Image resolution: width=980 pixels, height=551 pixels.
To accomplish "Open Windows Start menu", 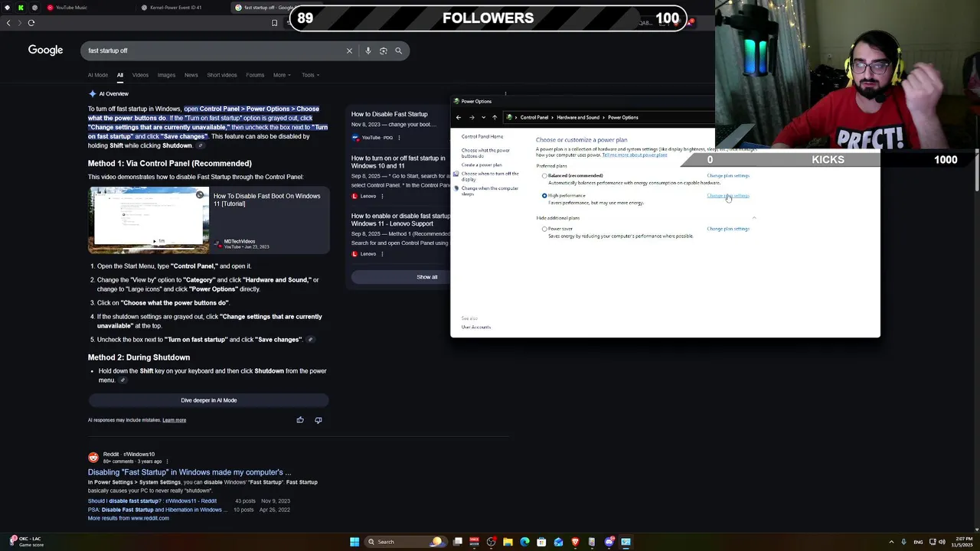I will tap(354, 542).
